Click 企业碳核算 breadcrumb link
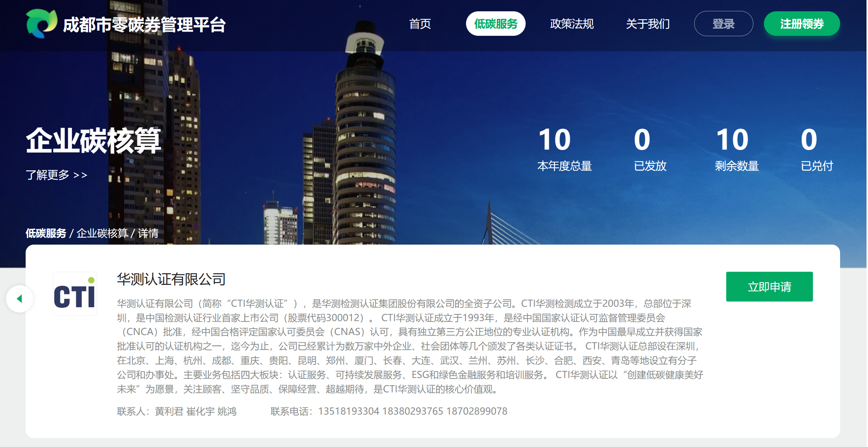Viewport: 868px width, 447px height. coord(102,233)
